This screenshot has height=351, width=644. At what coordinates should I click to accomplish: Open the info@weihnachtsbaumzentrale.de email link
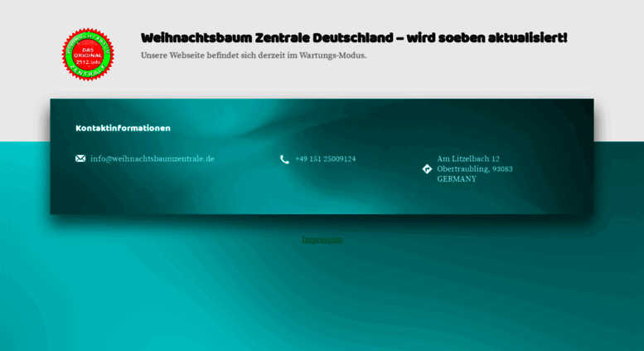(153, 158)
